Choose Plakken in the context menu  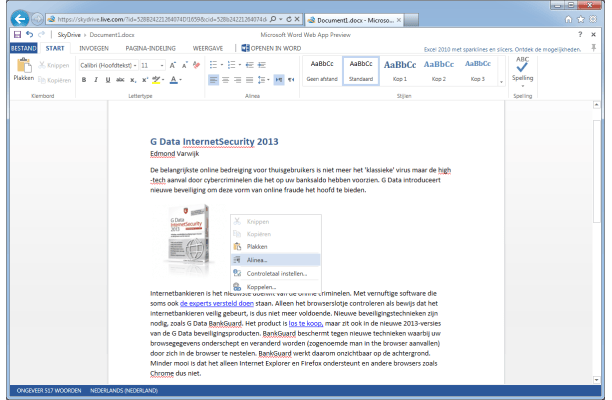(276, 247)
